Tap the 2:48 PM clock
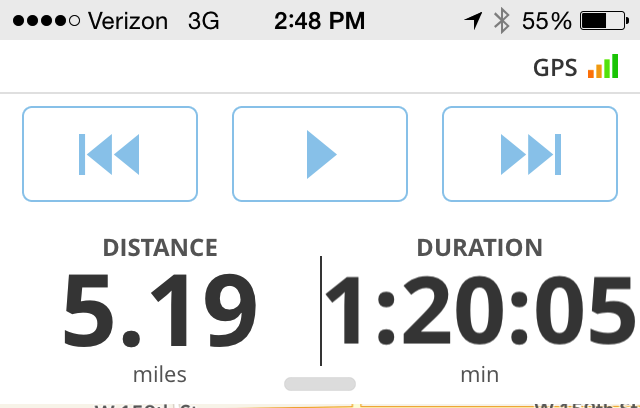The image size is (640, 408). [x=319, y=21]
